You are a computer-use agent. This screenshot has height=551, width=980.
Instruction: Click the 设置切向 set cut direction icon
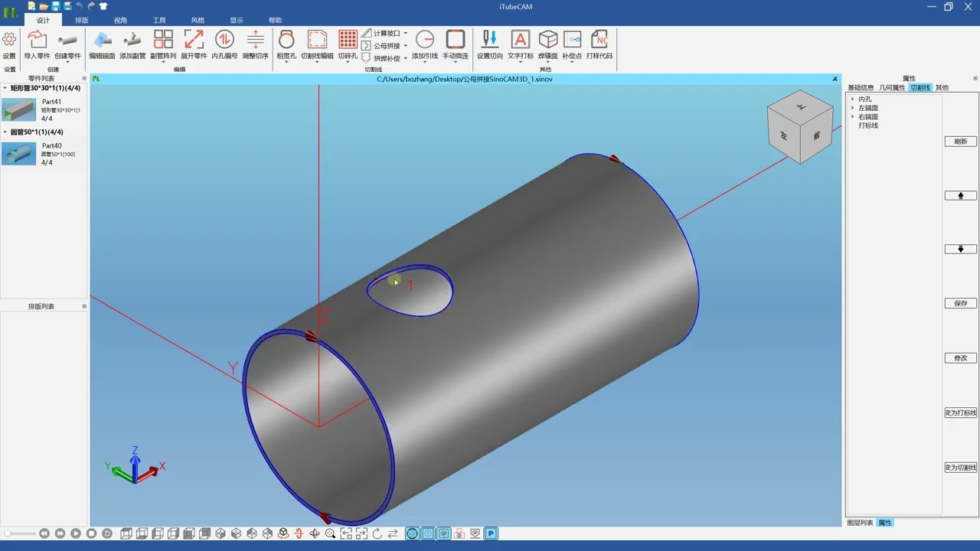click(x=490, y=44)
